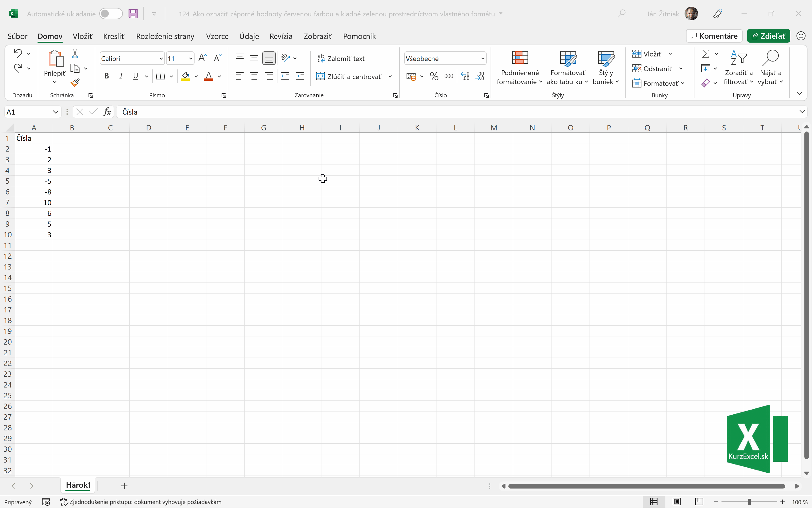The height and width of the screenshot is (508, 812).
Task: Open the Calibri font name dropdown
Action: (x=161, y=58)
